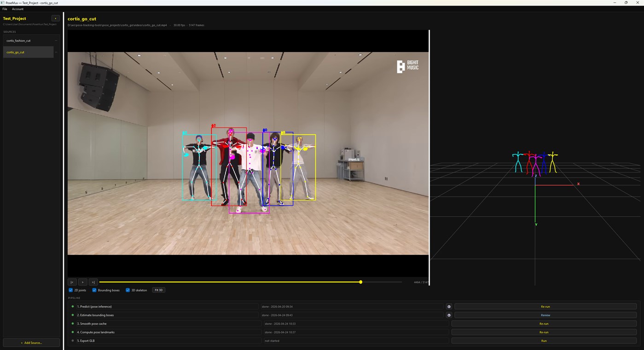Re-run the Predict pose inference step

point(545,306)
